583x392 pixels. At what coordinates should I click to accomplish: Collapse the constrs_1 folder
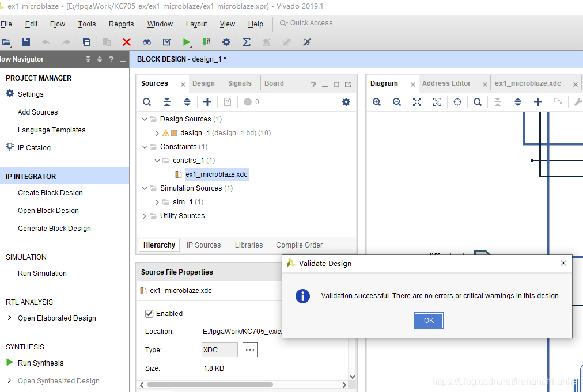tap(157, 161)
